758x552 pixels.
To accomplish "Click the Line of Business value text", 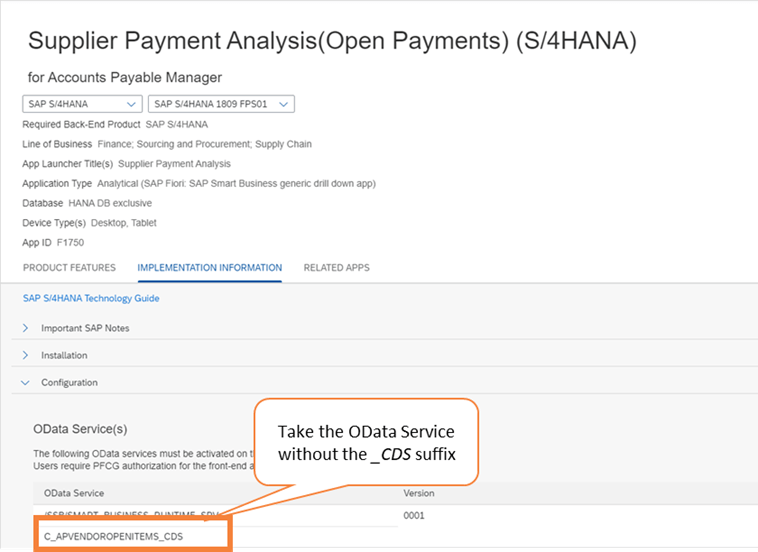I will [x=204, y=144].
